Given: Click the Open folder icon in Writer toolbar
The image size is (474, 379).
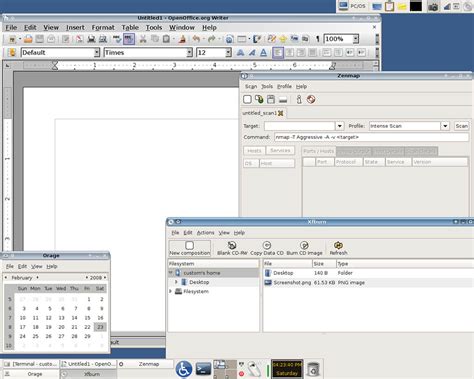Looking at the screenshot, I should pos(28,39).
